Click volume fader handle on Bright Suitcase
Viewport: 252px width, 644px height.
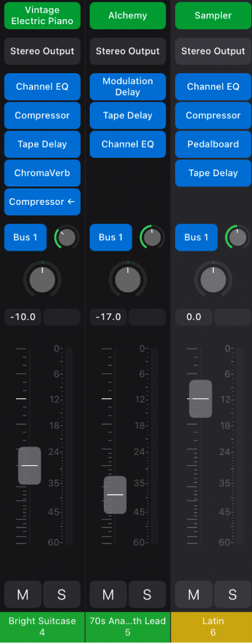[29, 466]
